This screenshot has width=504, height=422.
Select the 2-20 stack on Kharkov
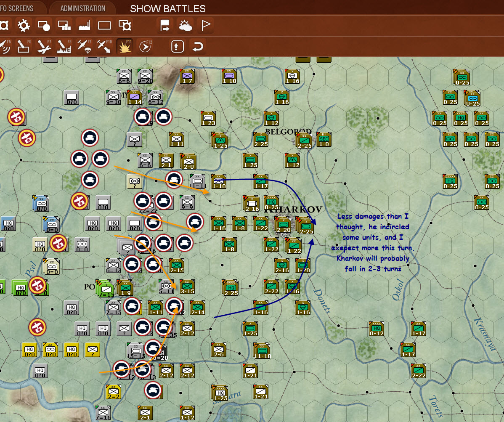click(x=283, y=225)
